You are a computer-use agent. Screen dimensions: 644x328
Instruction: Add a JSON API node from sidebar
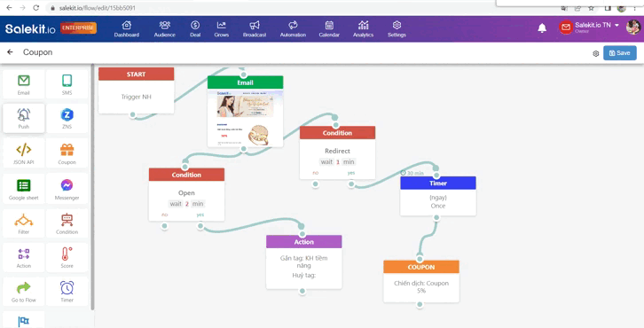tap(24, 150)
